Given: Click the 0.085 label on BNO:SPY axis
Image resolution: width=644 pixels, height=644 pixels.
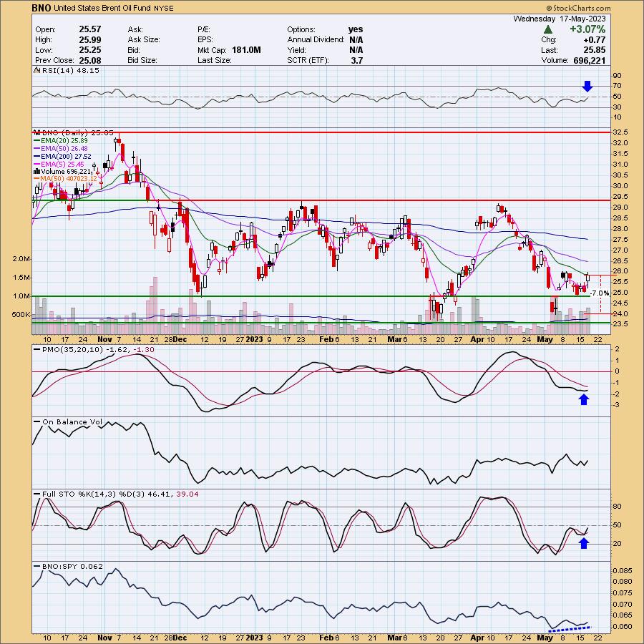Looking at the screenshot, I should [x=623, y=571].
